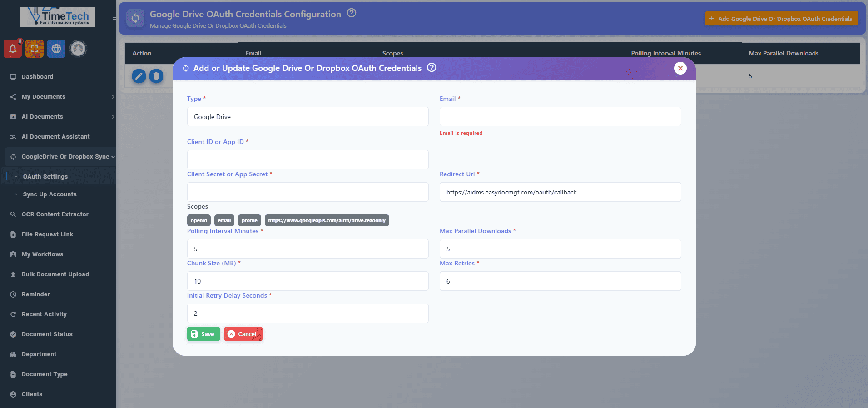Image resolution: width=868 pixels, height=408 pixels.
Task: Open the notifications bell icon
Action: tap(13, 49)
